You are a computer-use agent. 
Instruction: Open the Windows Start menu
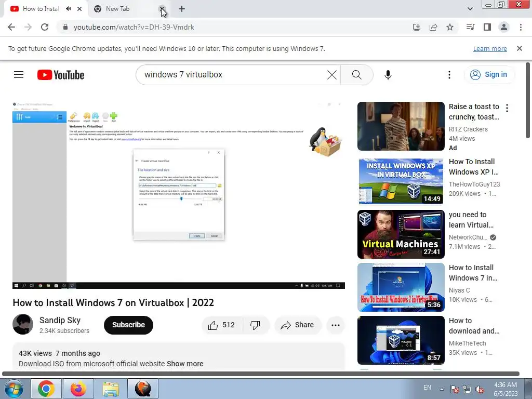pos(14,389)
